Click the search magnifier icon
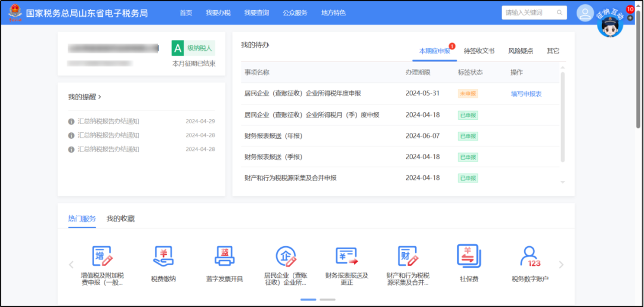 pos(559,13)
